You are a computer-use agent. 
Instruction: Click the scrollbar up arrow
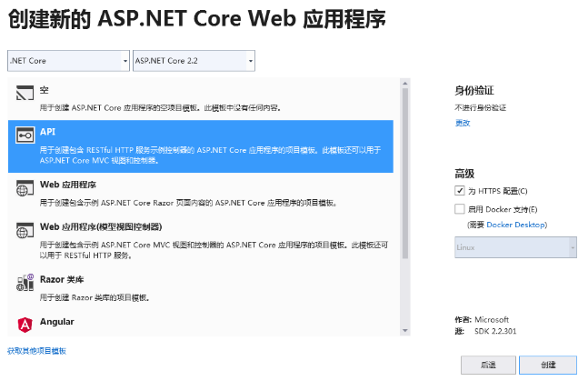pos(405,84)
